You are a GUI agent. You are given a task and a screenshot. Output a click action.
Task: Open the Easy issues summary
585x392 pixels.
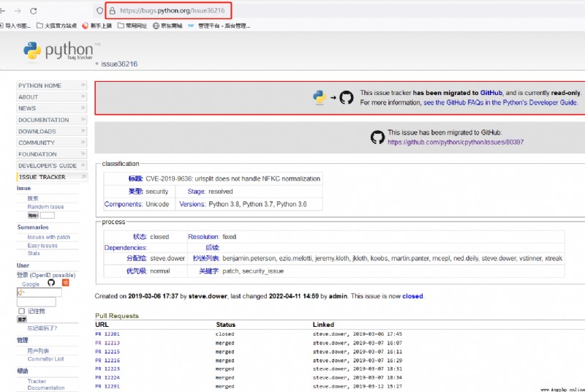[42, 246]
